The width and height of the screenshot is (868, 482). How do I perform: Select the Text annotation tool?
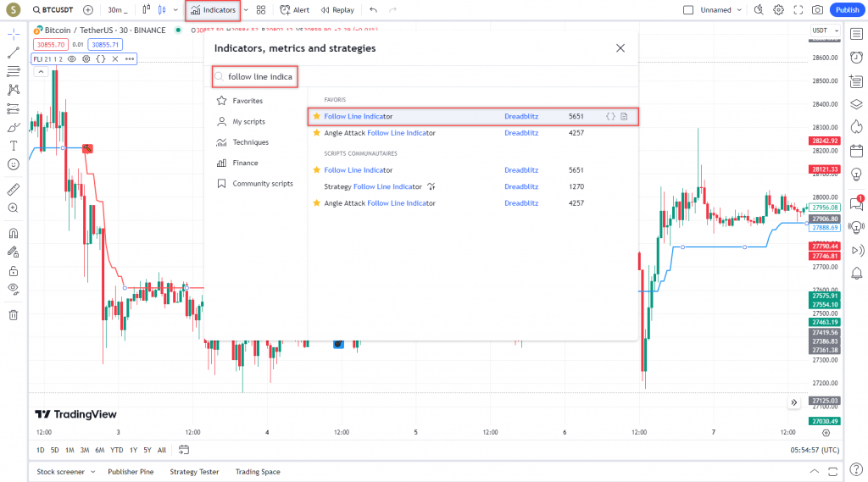tap(14, 146)
